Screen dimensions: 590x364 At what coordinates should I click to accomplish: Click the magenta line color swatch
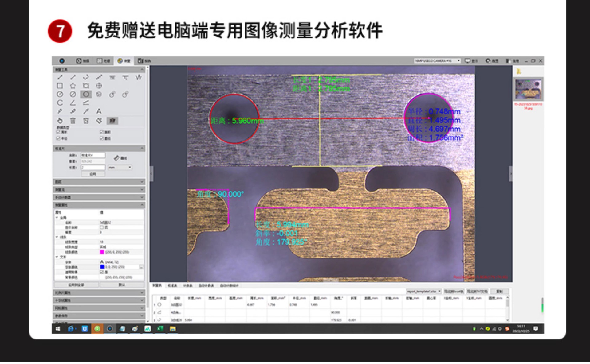tap(102, 252)
